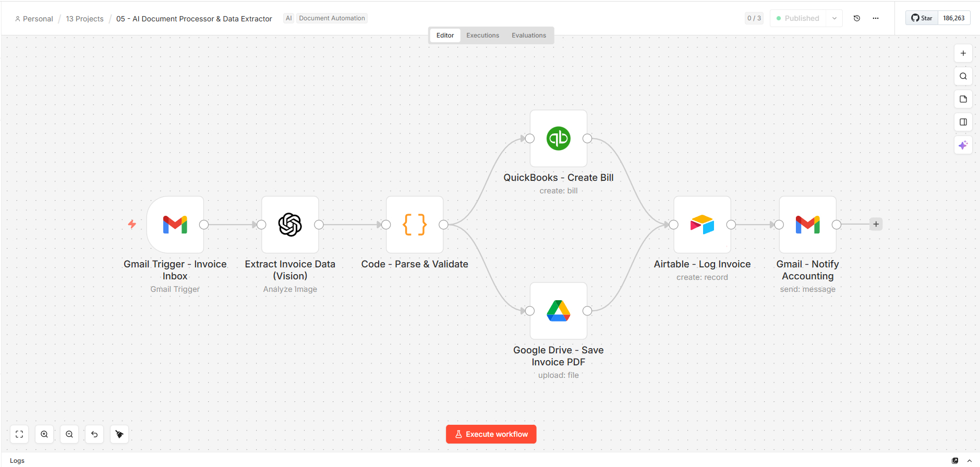
Task: Click the Gmail Trigger node output connector
Action: click(x=204, y=225)
